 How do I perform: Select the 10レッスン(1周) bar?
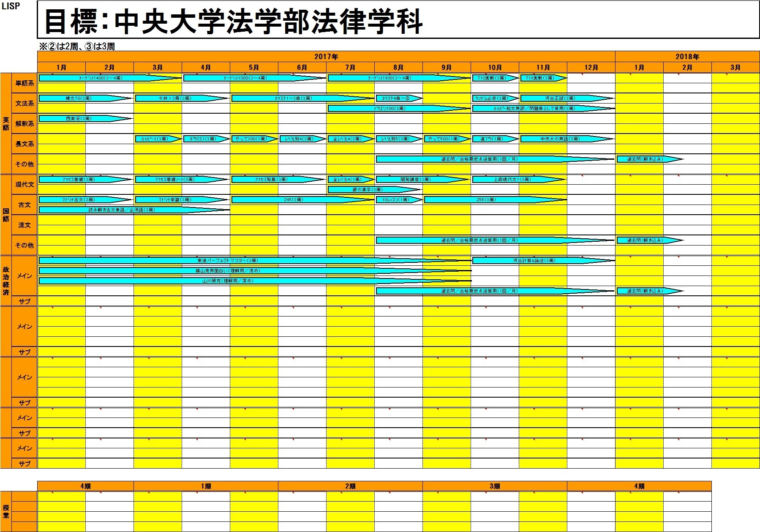[x=399, y=200]
